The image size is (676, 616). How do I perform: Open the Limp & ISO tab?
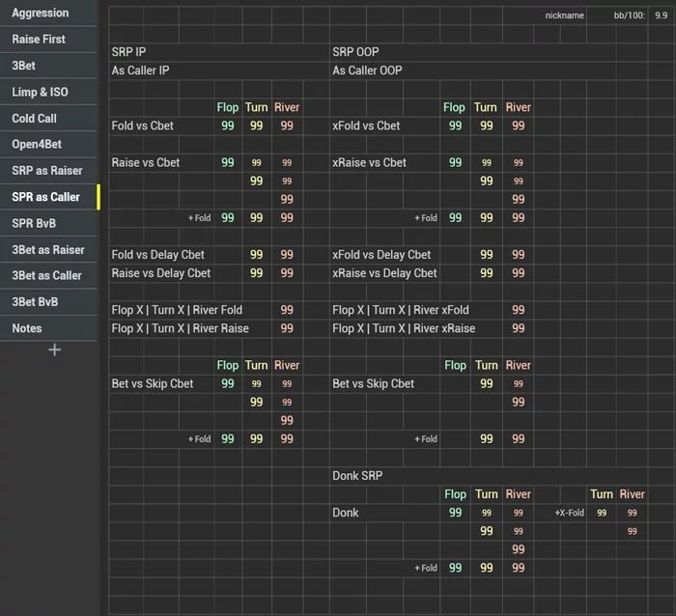(x=41, y=92)
